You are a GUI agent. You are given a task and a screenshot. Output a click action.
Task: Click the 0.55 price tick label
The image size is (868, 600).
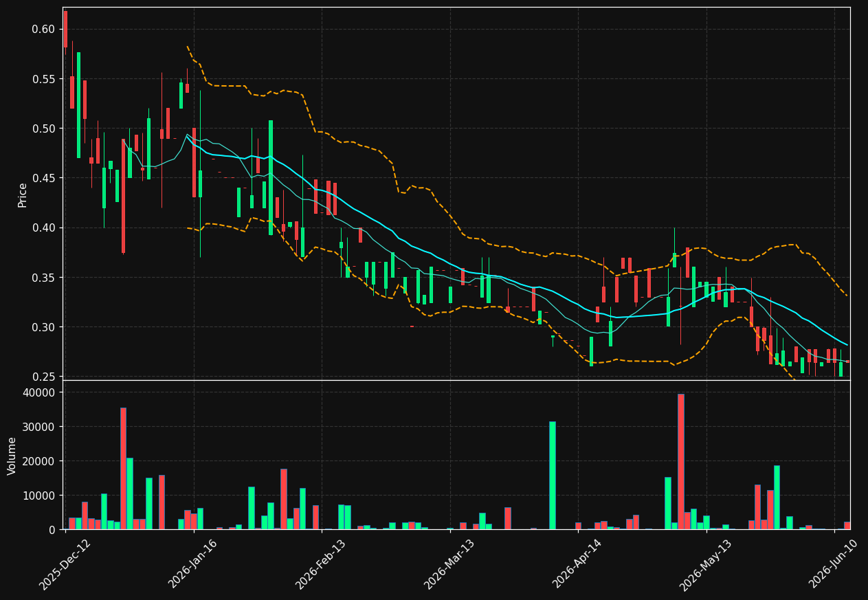tap(43, 79)
